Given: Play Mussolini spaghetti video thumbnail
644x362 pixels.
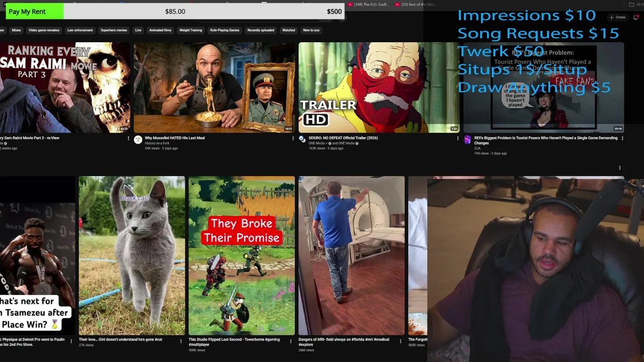Looking at the screenshot, I should pos(214,87).
